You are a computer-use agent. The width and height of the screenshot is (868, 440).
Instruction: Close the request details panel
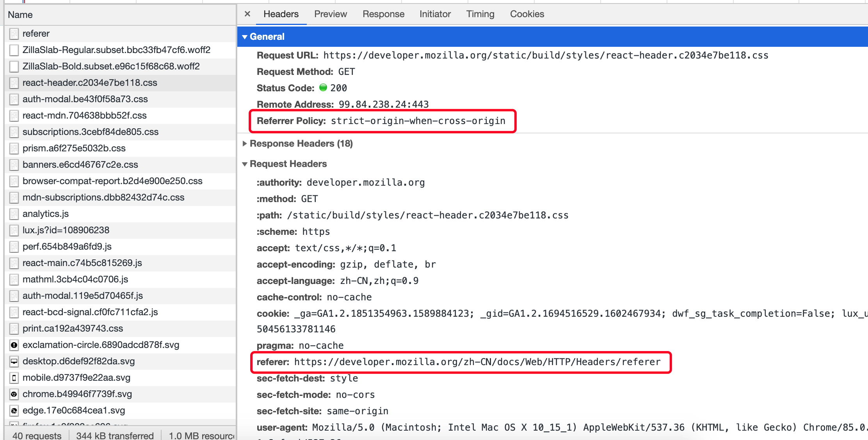click(x=247, y=14)
